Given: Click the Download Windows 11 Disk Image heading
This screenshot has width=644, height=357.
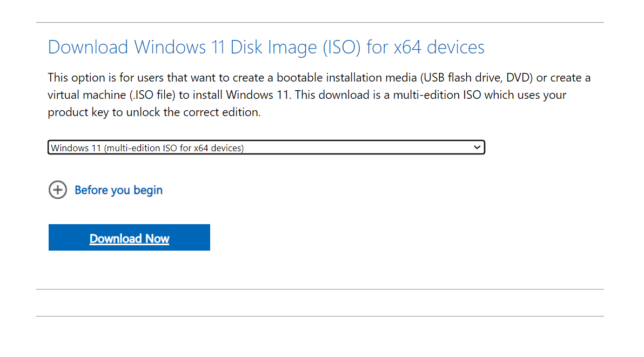Looking at the screenshot, I should coord(266,47).
